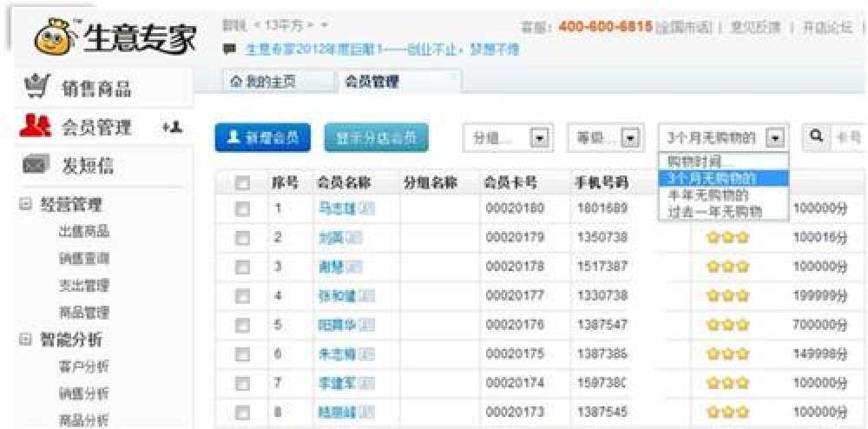
Task: Open 销售分析 in sidebar
Action: click(84, 393)
